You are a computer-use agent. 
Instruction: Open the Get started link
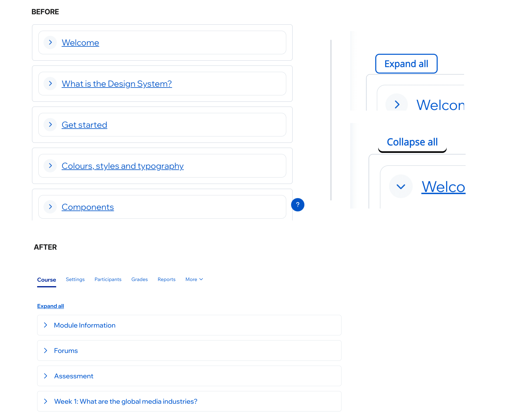click(x=84, y=125)
